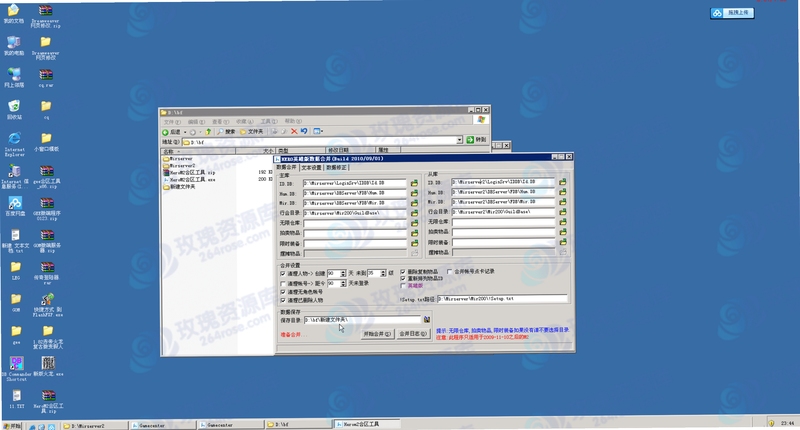Adjust 创建 days spinner arrows
Image resolution: width=800 pixels, height=430 pixels.
tap(343, 273)
